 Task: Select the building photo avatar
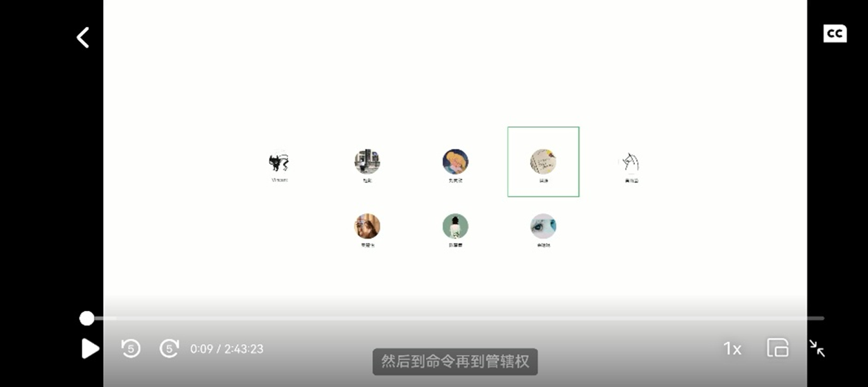click(367, 161)
